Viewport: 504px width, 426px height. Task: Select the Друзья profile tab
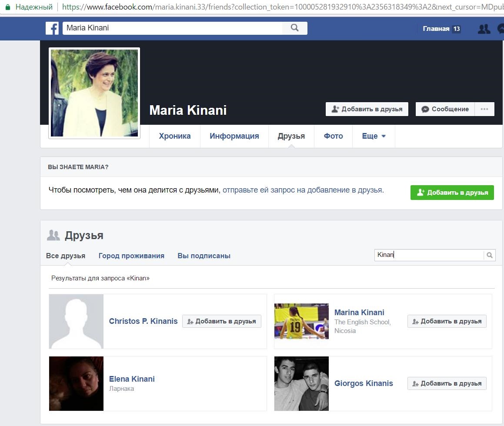click(x=291, y=136)
